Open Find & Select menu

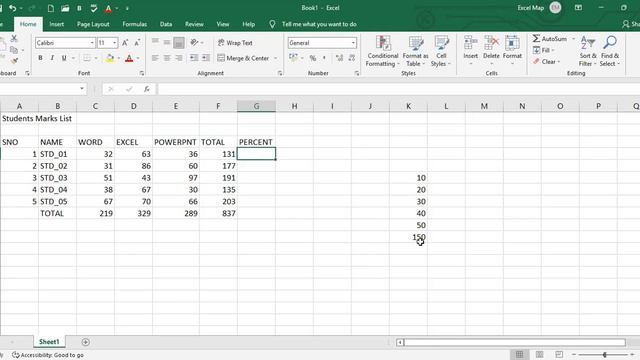(610, 51)
